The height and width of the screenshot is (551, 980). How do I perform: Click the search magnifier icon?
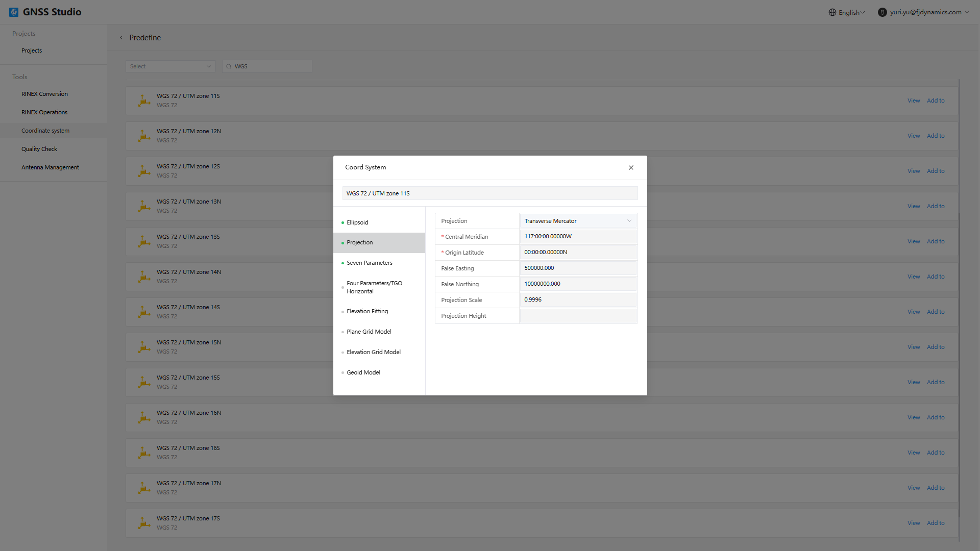point(229,66)
